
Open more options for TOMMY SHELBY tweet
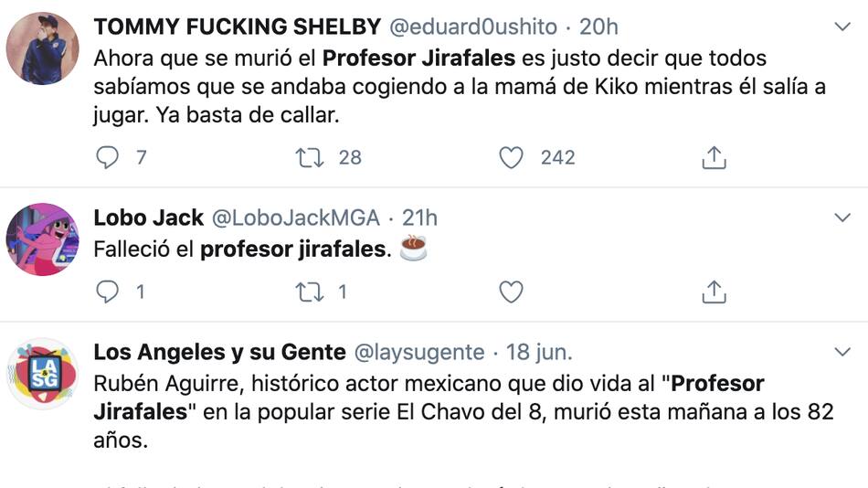(x=842, y=28)
